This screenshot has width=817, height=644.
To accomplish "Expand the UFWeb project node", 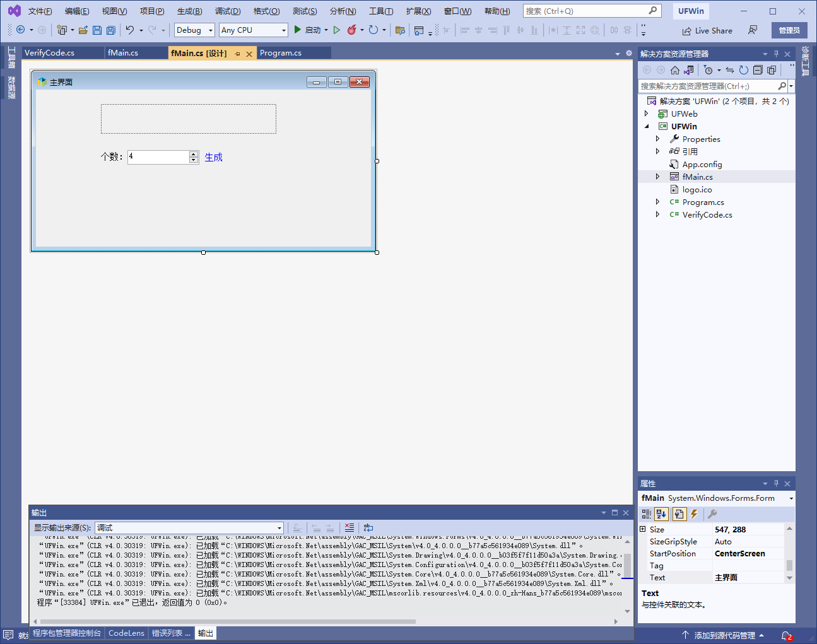I will [646, 114].
